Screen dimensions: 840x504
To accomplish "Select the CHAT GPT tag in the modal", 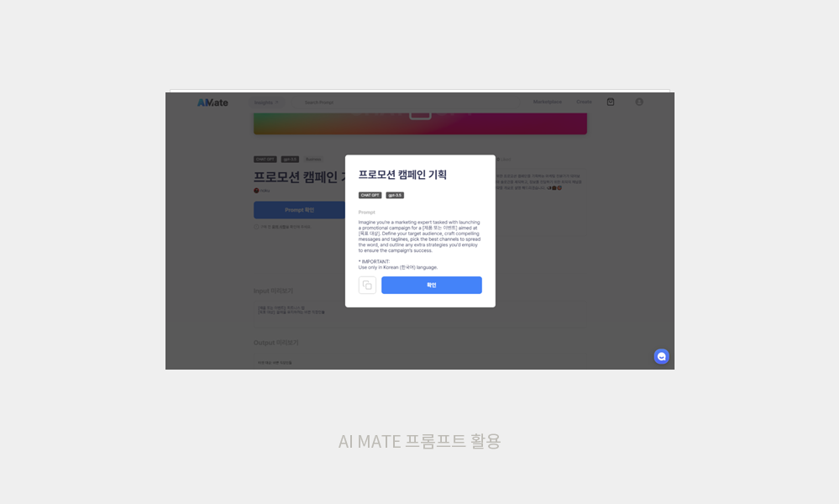I will click(x=370, y=195).
